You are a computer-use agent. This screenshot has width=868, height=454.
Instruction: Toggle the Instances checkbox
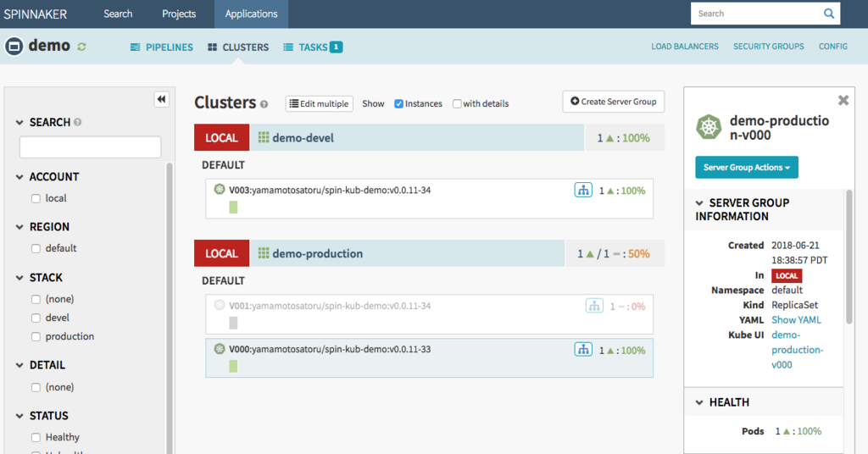click(x=398, y=104)
